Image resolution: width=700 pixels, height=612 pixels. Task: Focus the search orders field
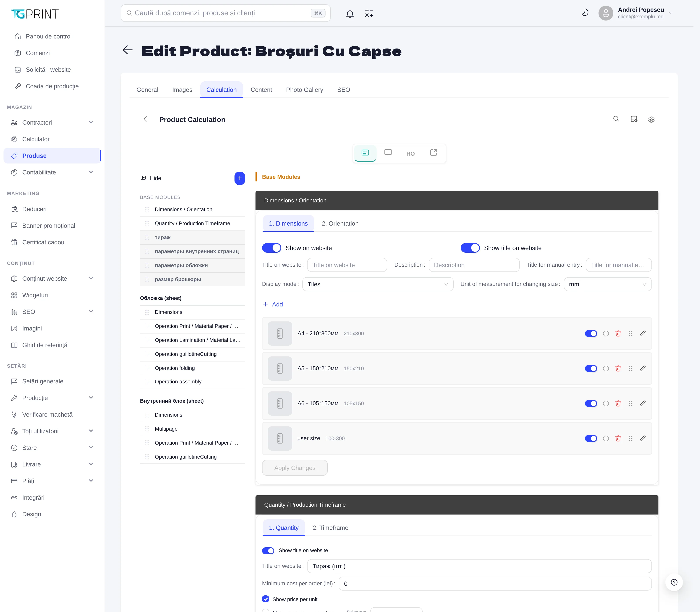click(x=226, y=13)
